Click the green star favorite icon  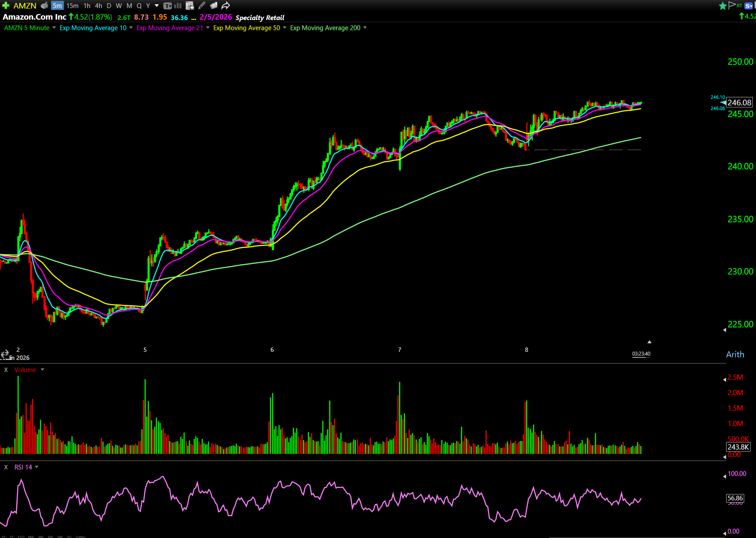[722, 6]
